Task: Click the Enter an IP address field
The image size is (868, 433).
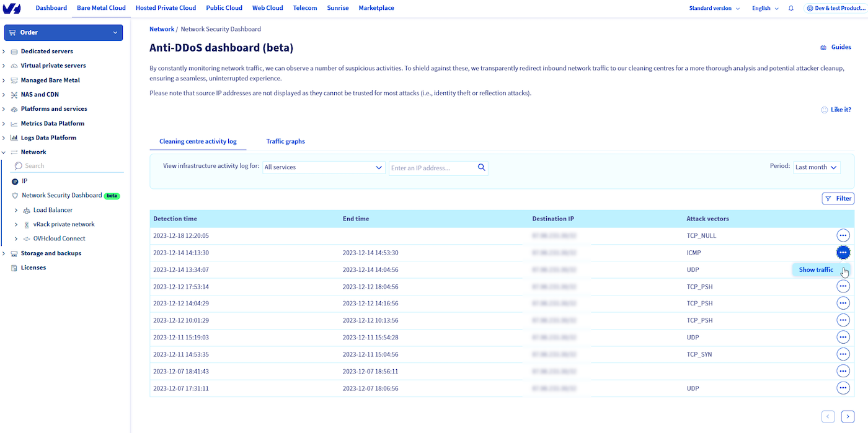Action: 431,168
